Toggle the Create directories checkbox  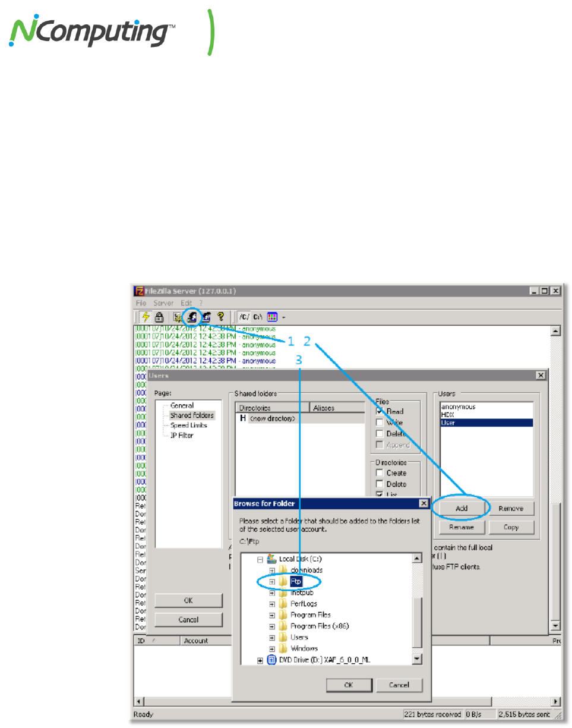[380, 473]
